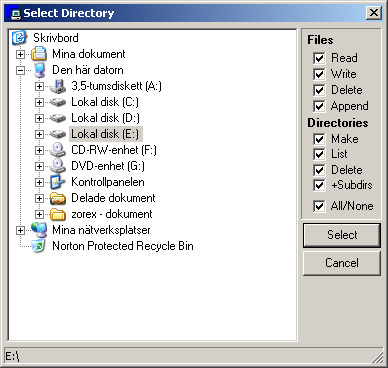Click the Skrivbord desktop icon
Screen dimensions: 388x368
click(19, 38)
